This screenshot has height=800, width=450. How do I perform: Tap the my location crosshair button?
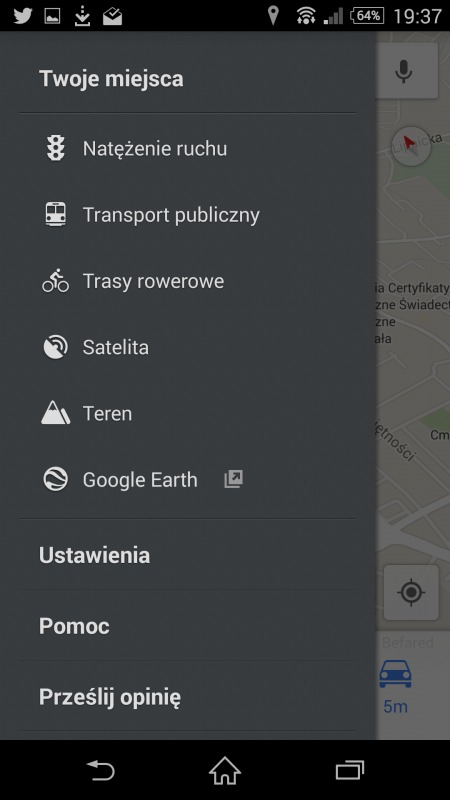point(411,592)
